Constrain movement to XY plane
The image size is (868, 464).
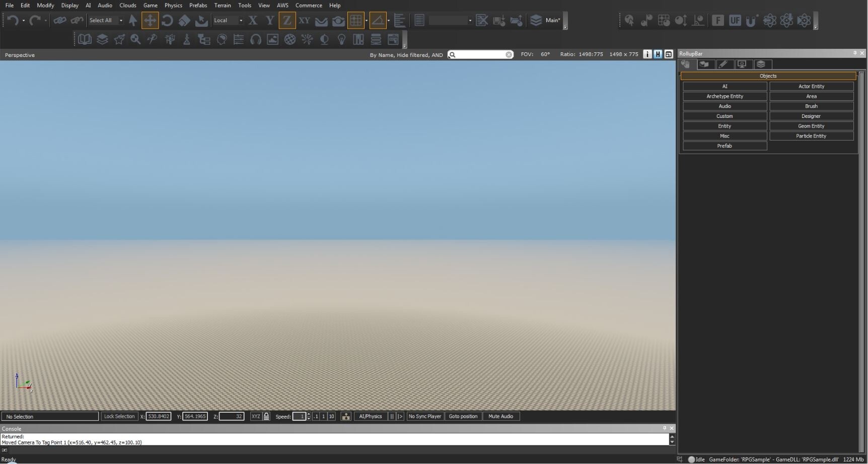[304, 20]
